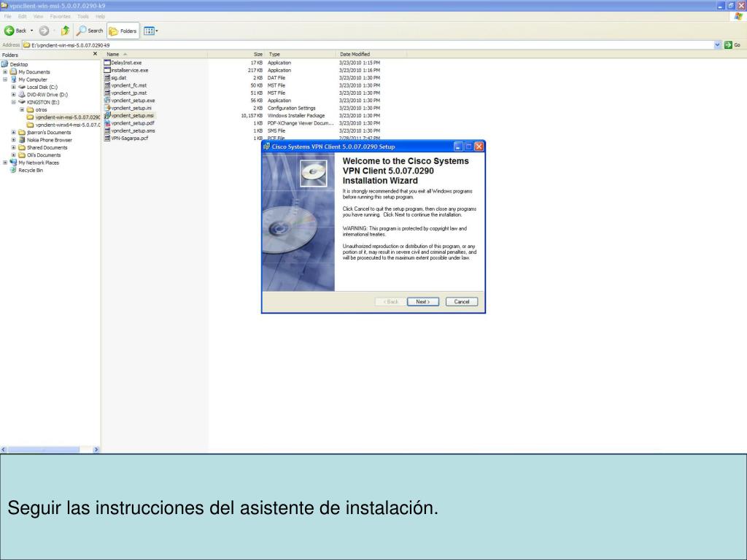Expand Nokia Phone Browser node
This screenshot has width=747, height=560.
click(x=14, y=140)
